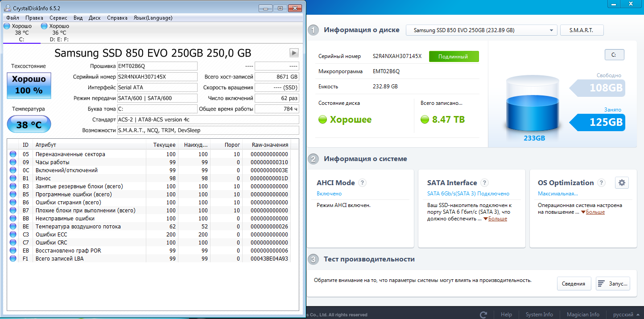Select the D: E: F: disk tab
Viewport: 644px width, 319px height.
(59, 33)
